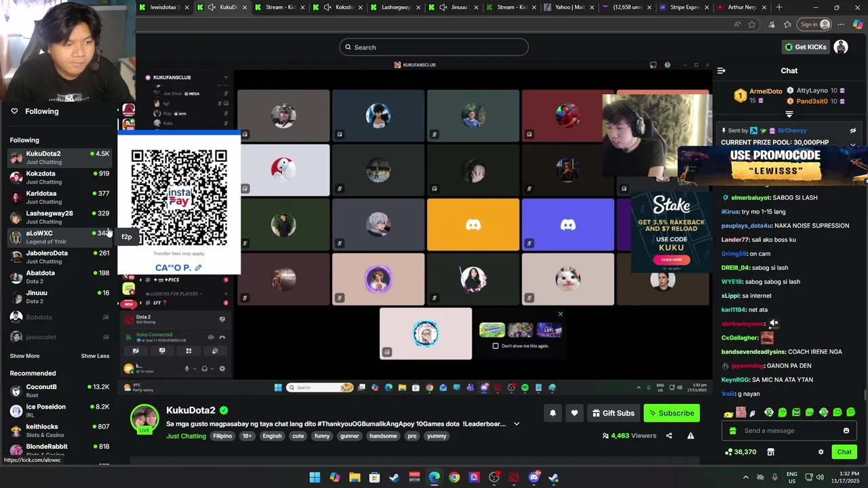Switch to the Yahoo Mail browser tab
This screenshot has width=868, height=488.
click(x=570, y=7)
